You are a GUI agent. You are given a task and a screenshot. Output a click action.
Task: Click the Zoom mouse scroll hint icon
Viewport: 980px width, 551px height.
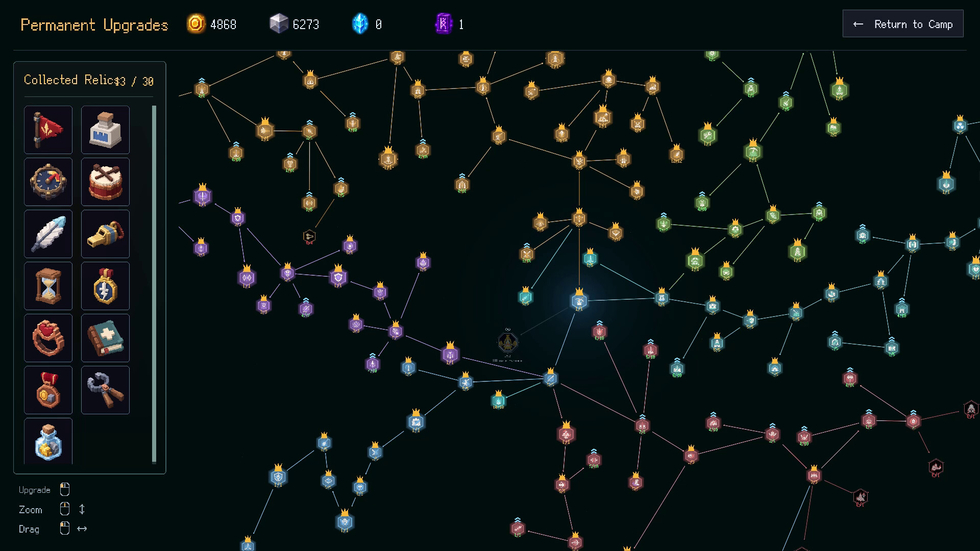pyautogui.click(x=65, y=509)
